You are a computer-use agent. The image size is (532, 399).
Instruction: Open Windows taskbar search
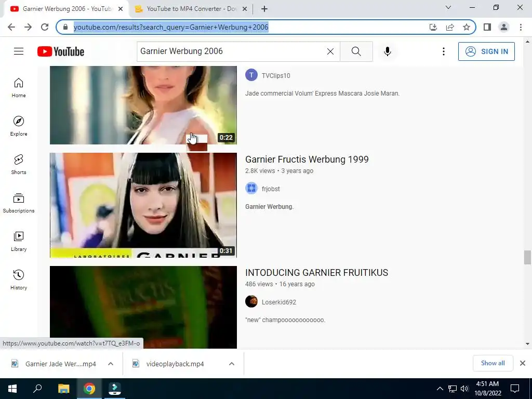(x=37, y=389)
